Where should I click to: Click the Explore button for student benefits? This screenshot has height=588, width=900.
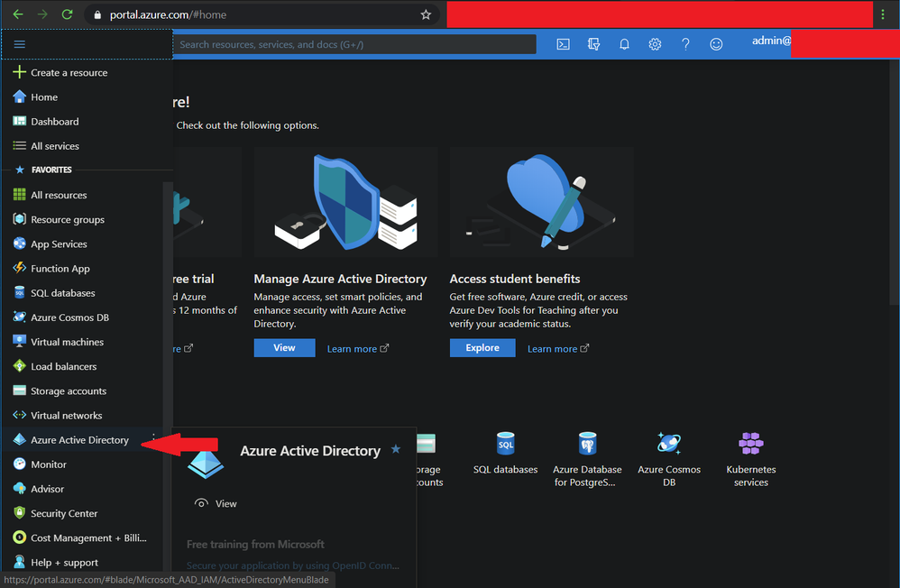pyautogui.click(x=482, y=347)
